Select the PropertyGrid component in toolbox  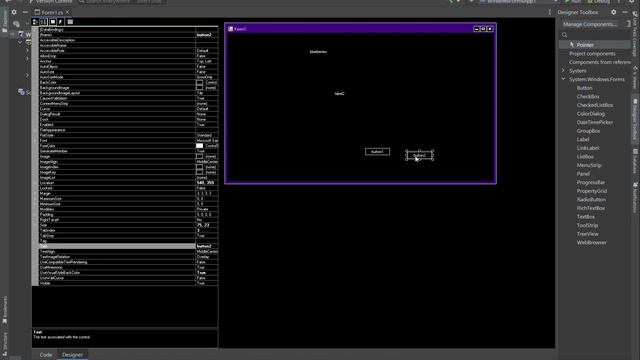591,191
